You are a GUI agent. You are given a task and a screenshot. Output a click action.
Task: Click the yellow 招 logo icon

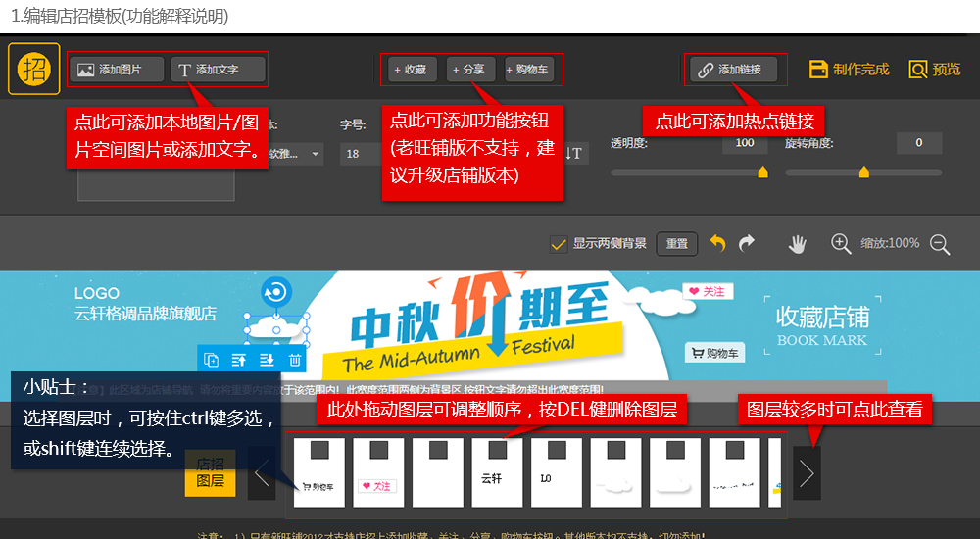(x=33, y=69)
